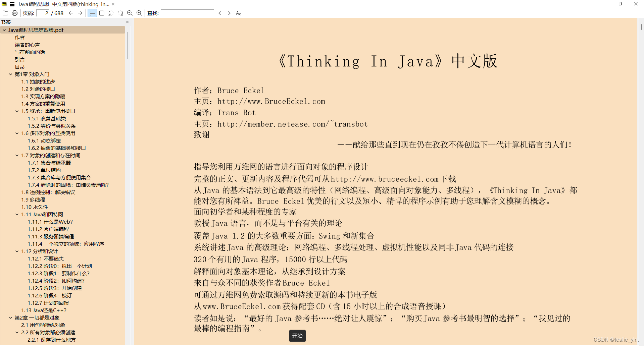Screen dimensions: 644x346
Task: Jump to 1.1 抽象的进步
Action: point(38,81)
